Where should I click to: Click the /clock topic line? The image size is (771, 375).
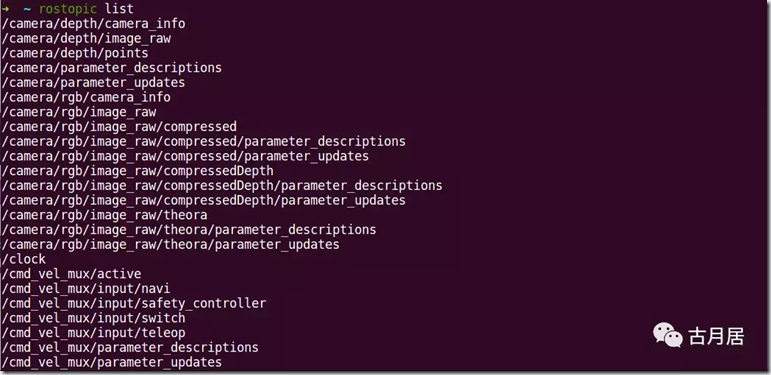pyautogui.click(x=24, y=259)
